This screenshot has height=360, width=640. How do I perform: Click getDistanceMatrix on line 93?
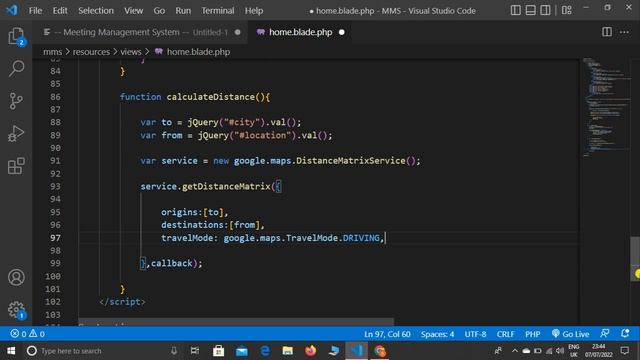(x=226, y=186)
